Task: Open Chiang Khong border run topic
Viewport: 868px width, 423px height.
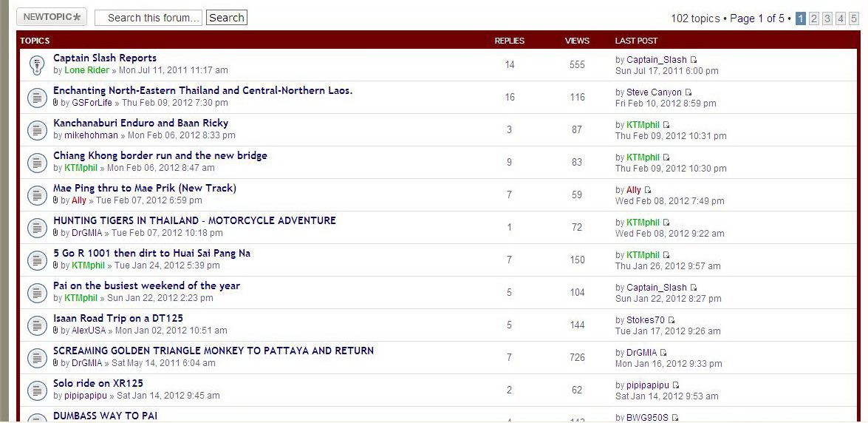Action: (160, 155)
